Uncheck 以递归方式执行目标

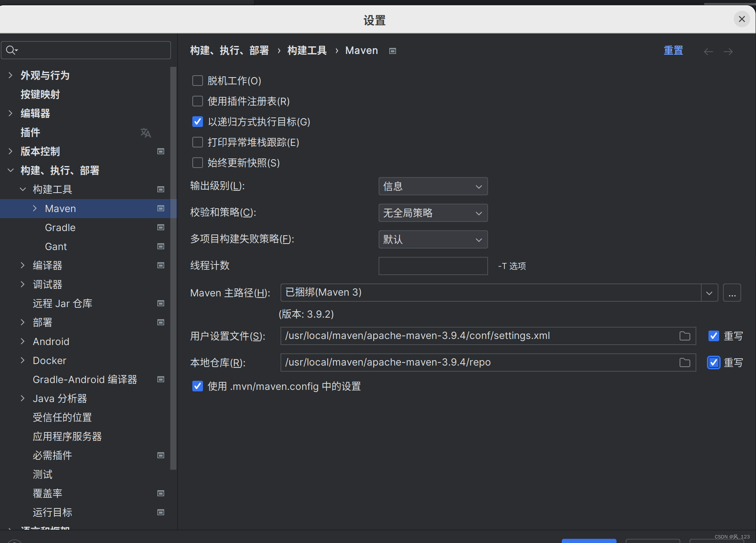click(198, 122)
